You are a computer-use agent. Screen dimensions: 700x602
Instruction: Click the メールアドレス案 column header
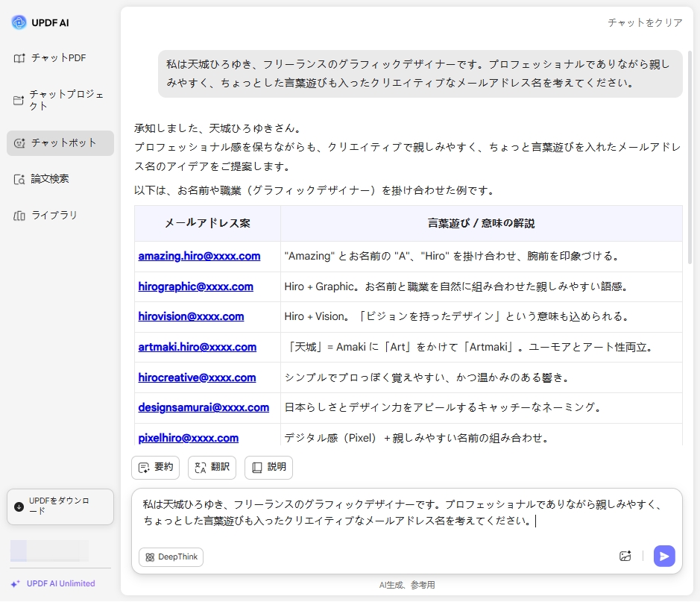tap(207, 223)
